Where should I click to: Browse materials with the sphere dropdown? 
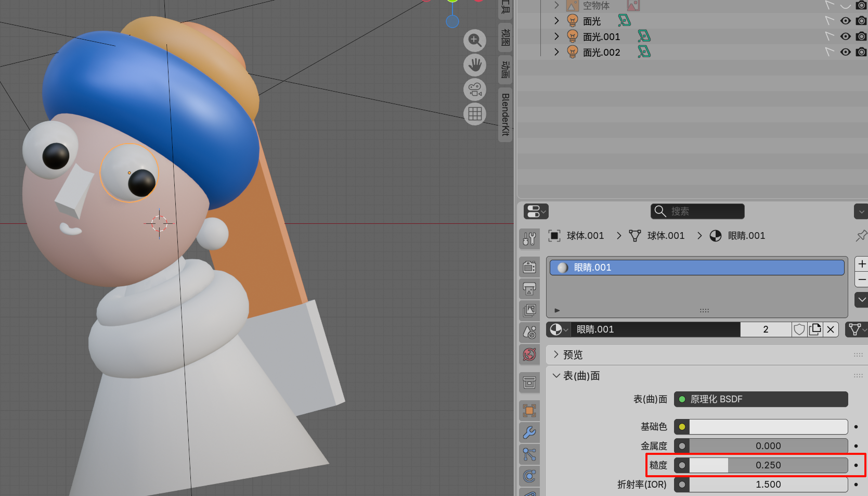[x=559, y=329]
